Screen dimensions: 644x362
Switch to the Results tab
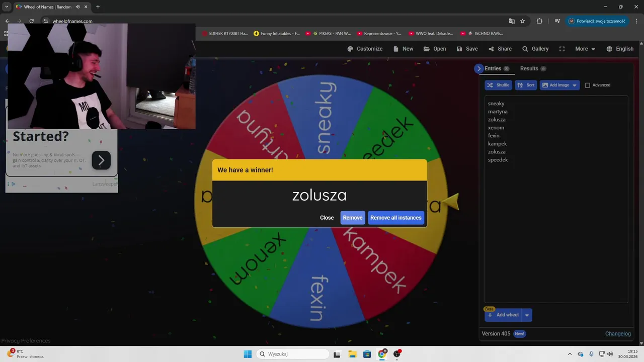tap(533, 68)
